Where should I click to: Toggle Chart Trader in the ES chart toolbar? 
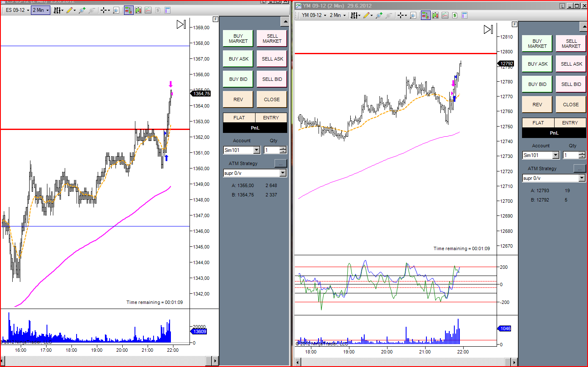128,10
